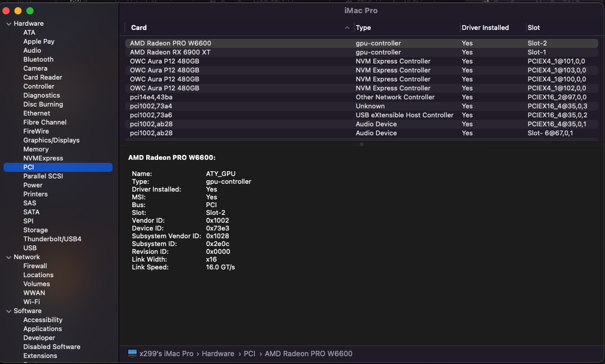The image size is (605, 364).
Task: Collapse the Software section disclosure triangle
Action: [x=8, y=311]
